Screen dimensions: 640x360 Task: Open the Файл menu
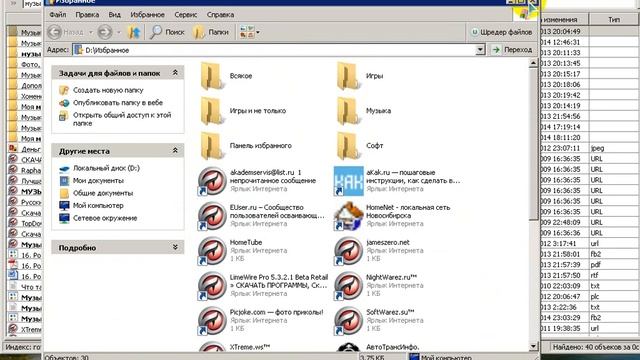point(58,15)
